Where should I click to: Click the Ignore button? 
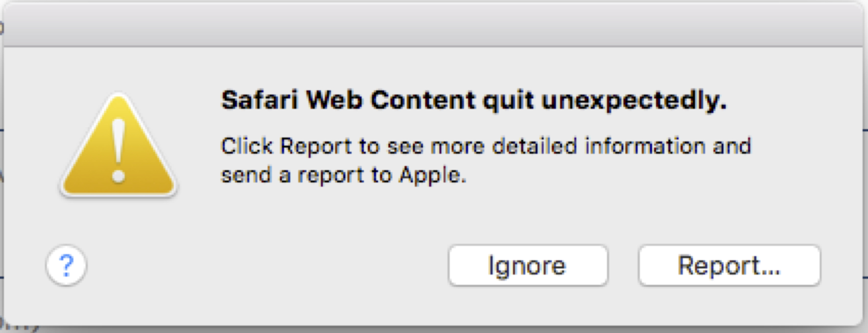pos(527,266)
